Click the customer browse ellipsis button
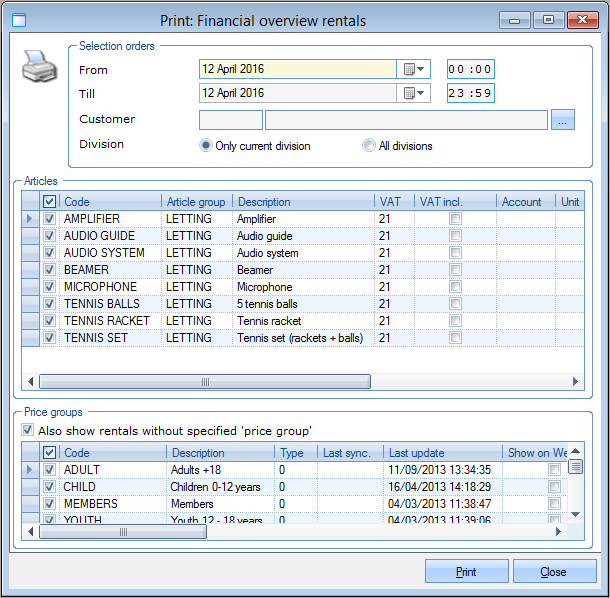Image resolution: width=610 pixels, height=598 pixels. 564,120
